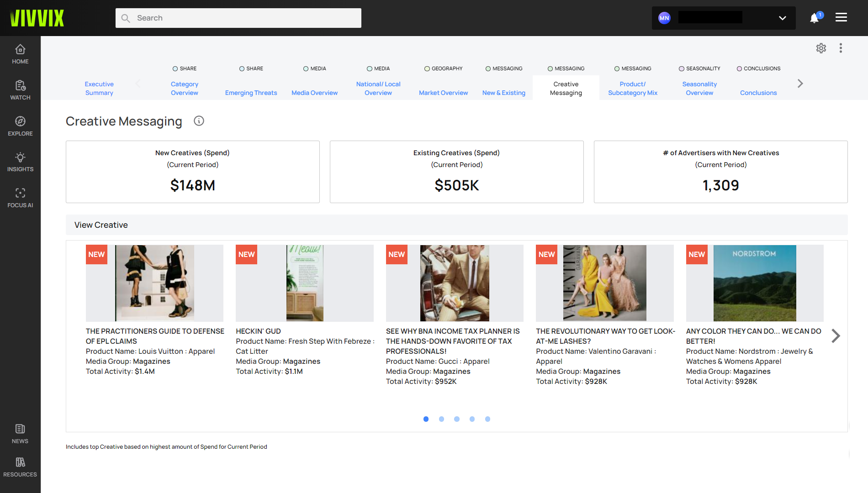The image size is (868, 493).
Task: Open the News section icon
Action: (x=20, y=429)
